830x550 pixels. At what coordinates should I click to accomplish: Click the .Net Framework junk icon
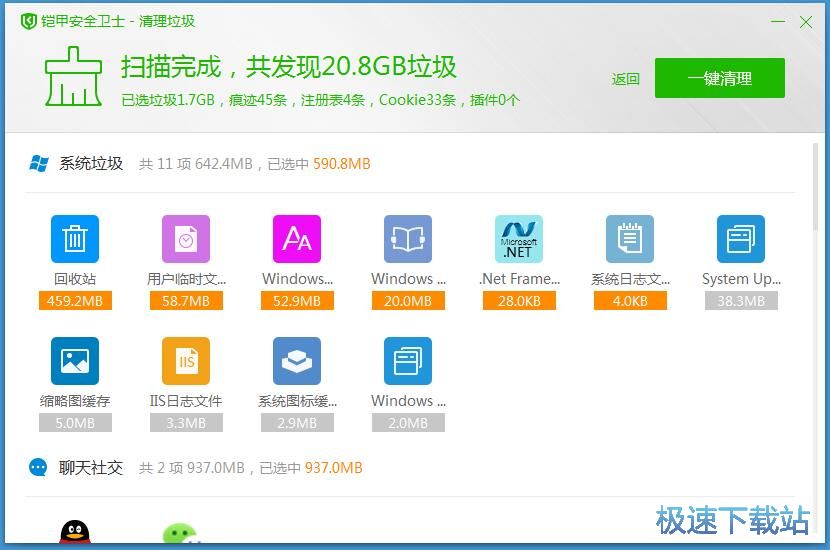519,239
